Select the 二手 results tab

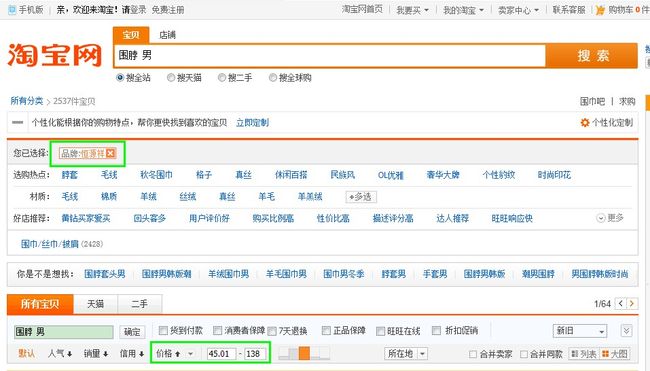pyautogui.click(x=140, y=304)
